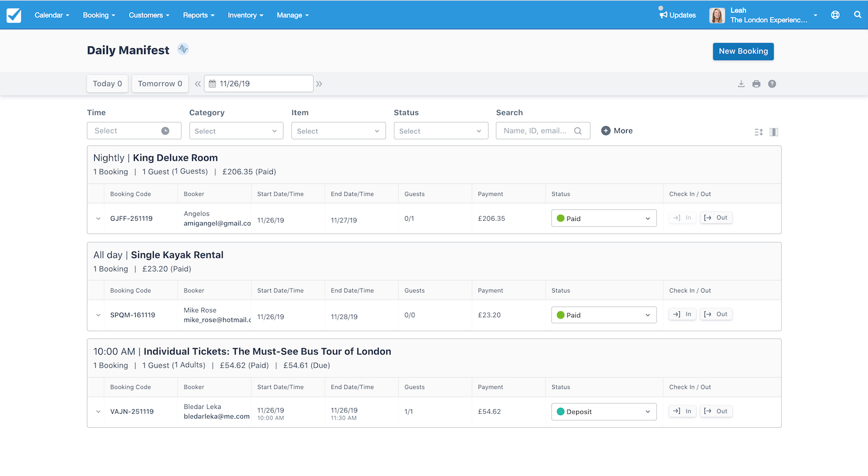Check in booking VAJN-251119
Image resolution: width=868 pixels, height=476 pixels.
point(682,411)
